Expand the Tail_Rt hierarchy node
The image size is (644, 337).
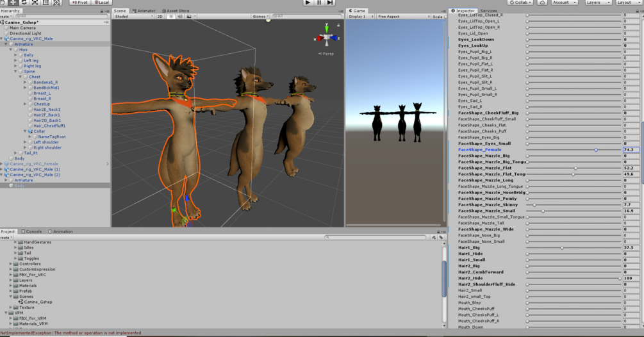click(x=15, y=153)
